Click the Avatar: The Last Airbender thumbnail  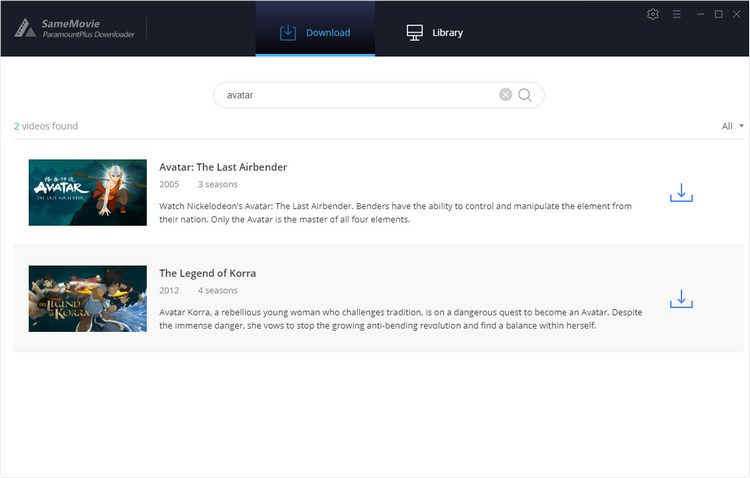pos(88,192)
